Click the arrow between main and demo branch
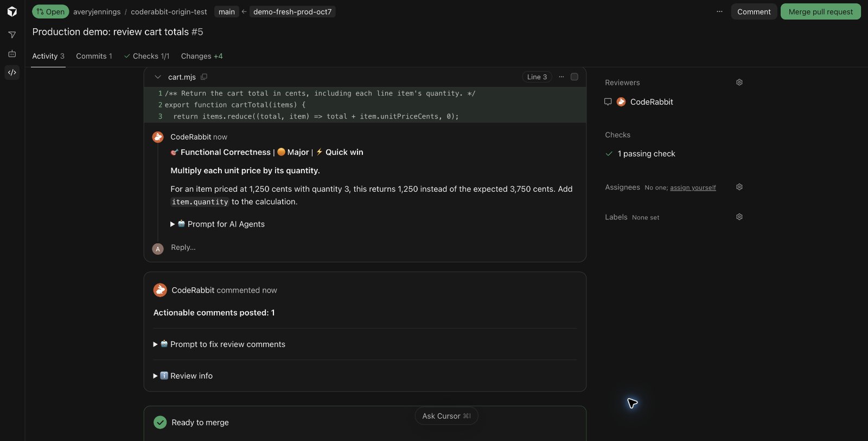This screenshot has width=868, height=441. tap(244, 11)
